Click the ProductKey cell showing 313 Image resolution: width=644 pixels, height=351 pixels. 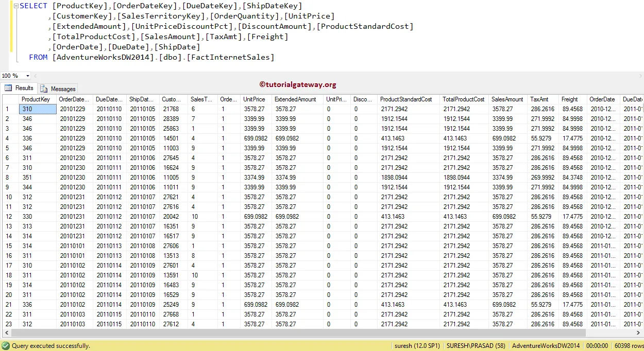[38, 226]
